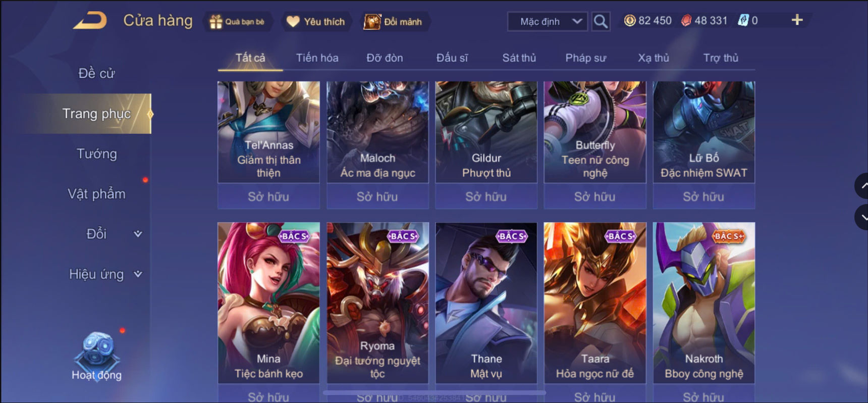The height and width of the screenshot is (403, 868).
Task: Expand the Đổi sidebar submenu
Action: (138, 234)
